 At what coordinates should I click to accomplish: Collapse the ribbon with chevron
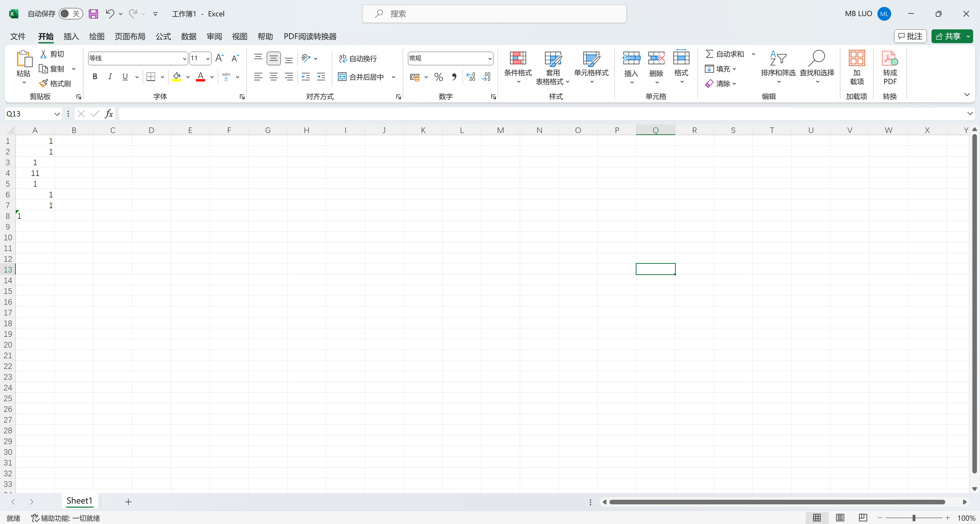[967, 94]
